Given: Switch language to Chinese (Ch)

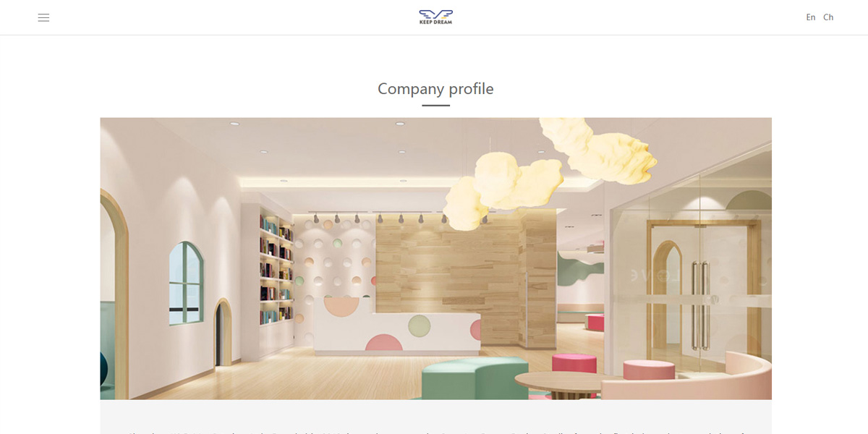Looking at the screenshot, I should [x=828, y=17].
